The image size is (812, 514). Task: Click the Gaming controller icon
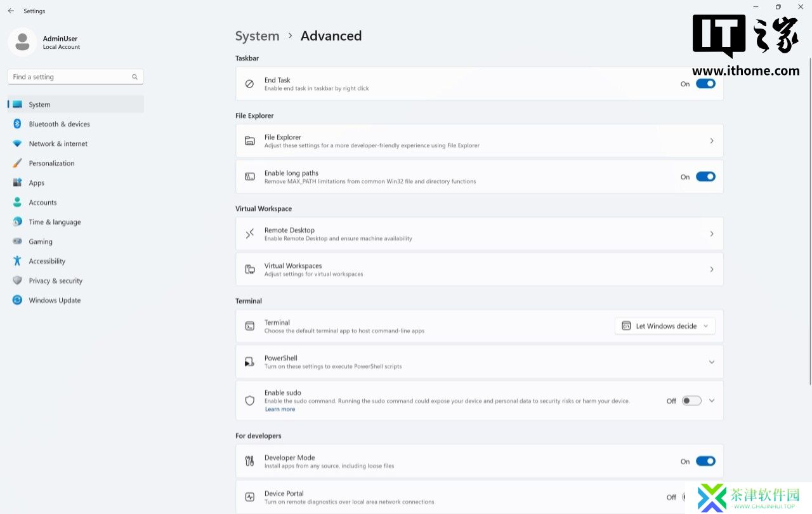(x=17, y=242)
